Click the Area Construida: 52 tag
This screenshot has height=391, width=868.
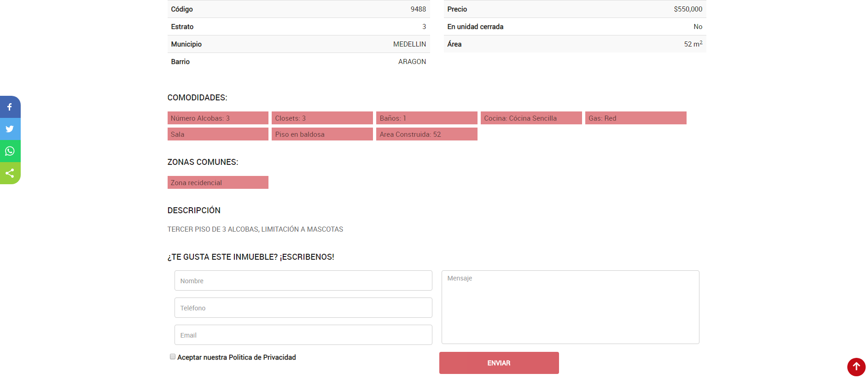point(426,134)
